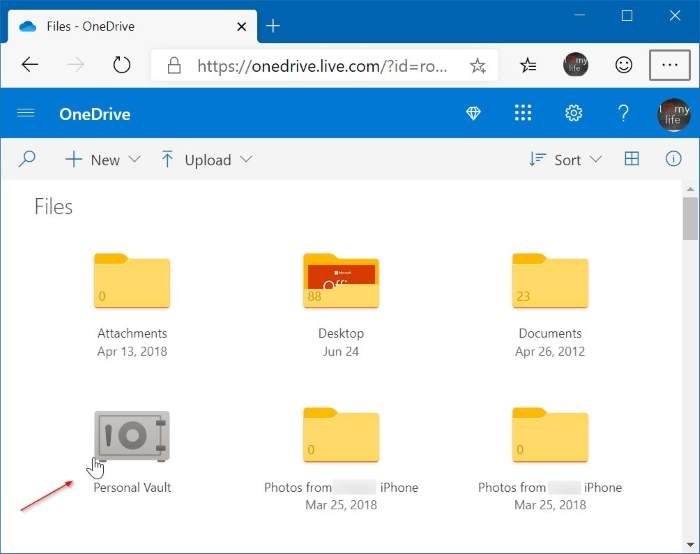
Task: Open the Documents folder icon
Action: click(x=550, y=281)
